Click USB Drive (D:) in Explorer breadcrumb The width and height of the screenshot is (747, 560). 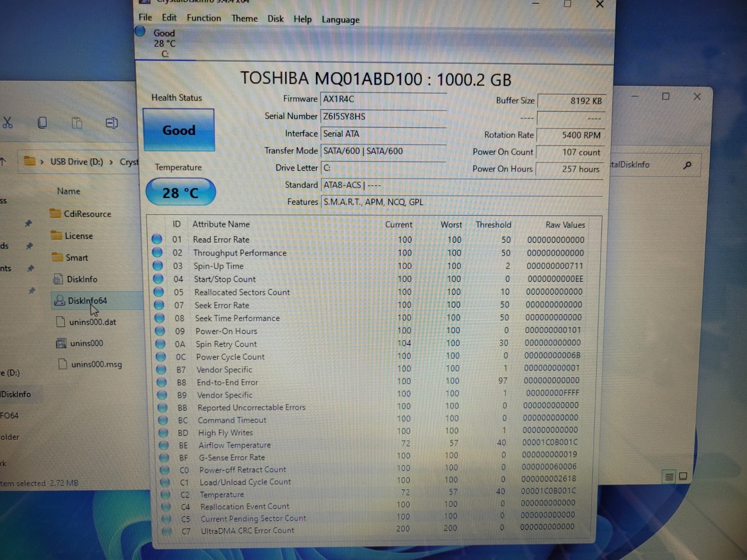click(x=77, y=162)
